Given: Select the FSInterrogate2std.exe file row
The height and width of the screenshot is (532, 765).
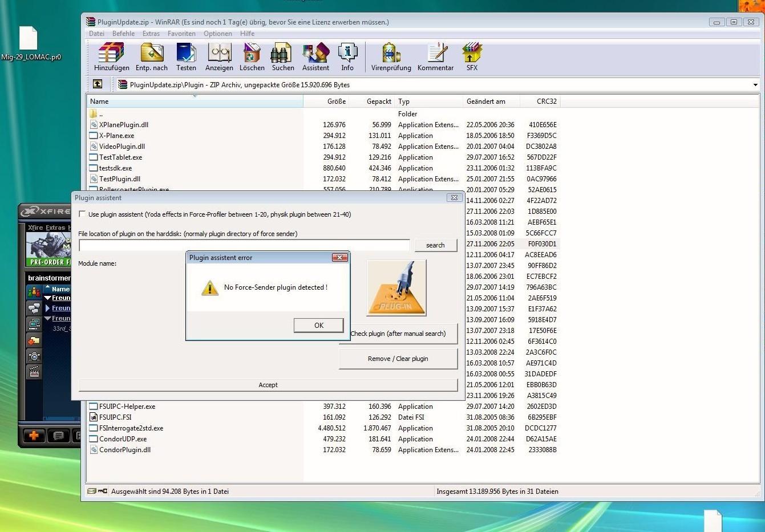Looking at the screenshot, I should 323,428.
